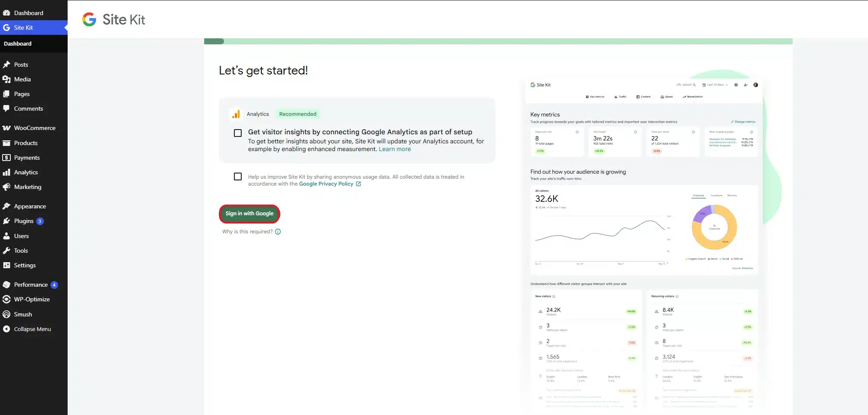Enable the Google Analytics connection checkbox
The height and width of the screenshot is (415, 868).
pyautogui.click(x=238, y=133)
